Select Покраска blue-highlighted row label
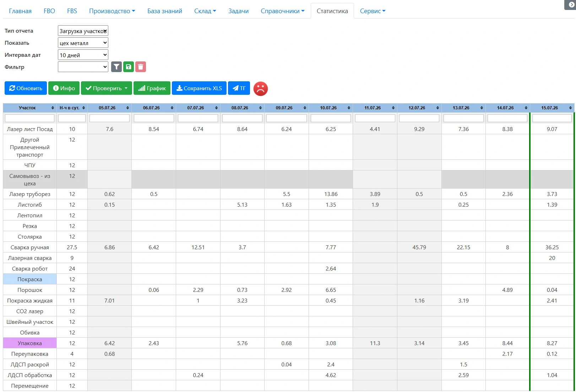This screenshot has width=576, height=392. pyautogui.click(x=30, y=279)
